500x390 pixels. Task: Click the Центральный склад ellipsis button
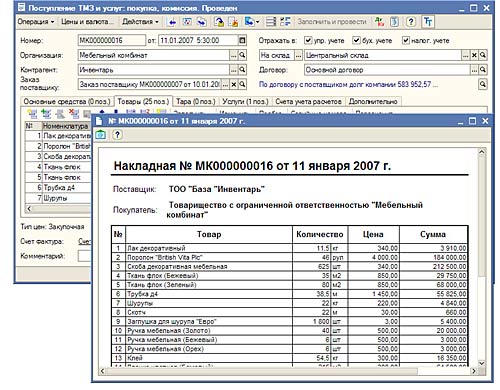(x=465, y=55)
